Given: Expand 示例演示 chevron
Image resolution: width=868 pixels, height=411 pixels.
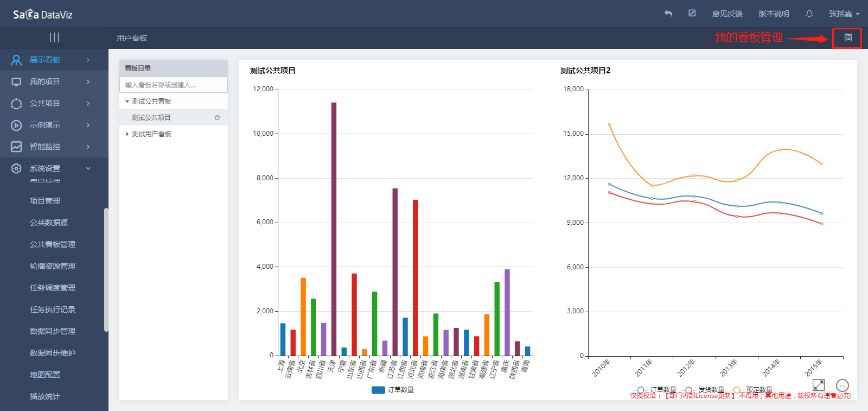Looking at the screenshot, I should 88,125.
